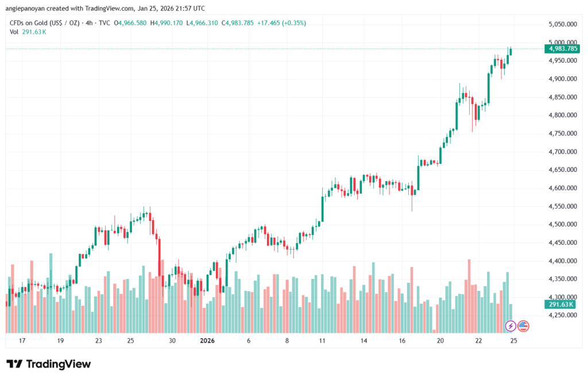Click the 4,250.000 price axis label
588x380 pixels.
(x=562, y=315)
